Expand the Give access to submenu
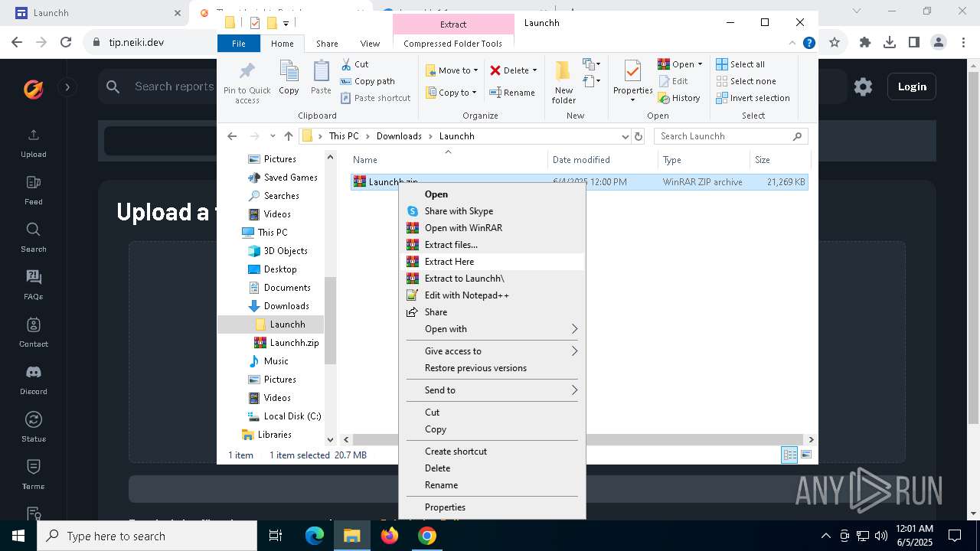Image resolution: width=980 pixels, height=551 pixels. point(492,351)
